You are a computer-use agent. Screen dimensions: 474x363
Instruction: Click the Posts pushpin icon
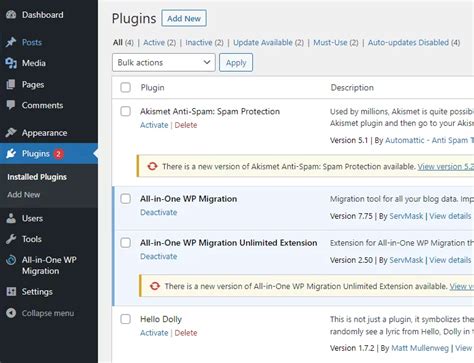tap(11, 42)
